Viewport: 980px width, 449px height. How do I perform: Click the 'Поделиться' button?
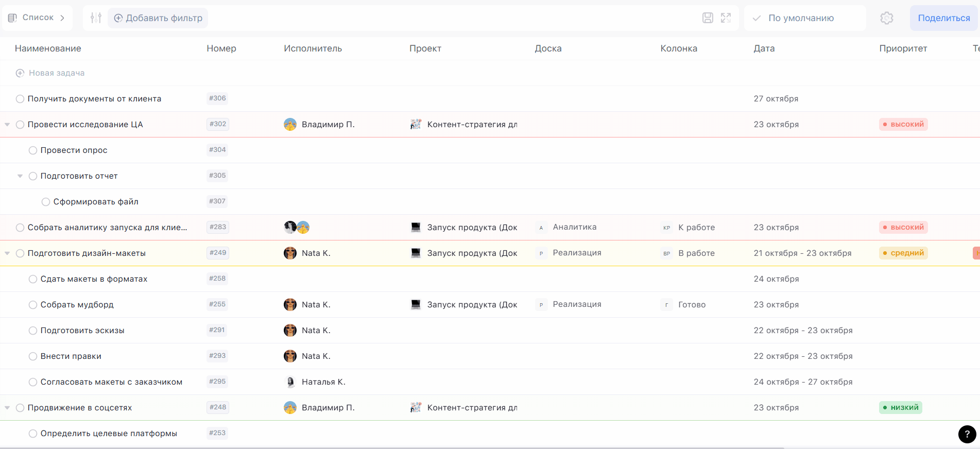(x=943, y=18)
